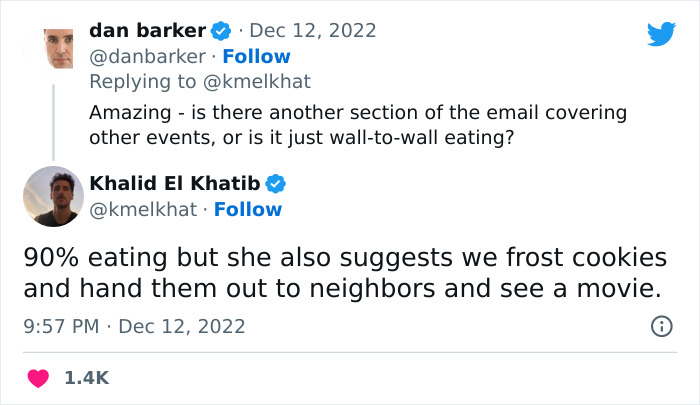
Task: Click the @danbarker handle
Action: click(148, 57)
